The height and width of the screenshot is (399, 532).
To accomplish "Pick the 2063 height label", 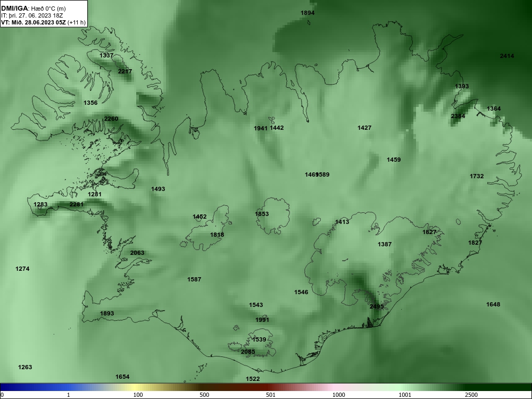I will click(137, 253).
